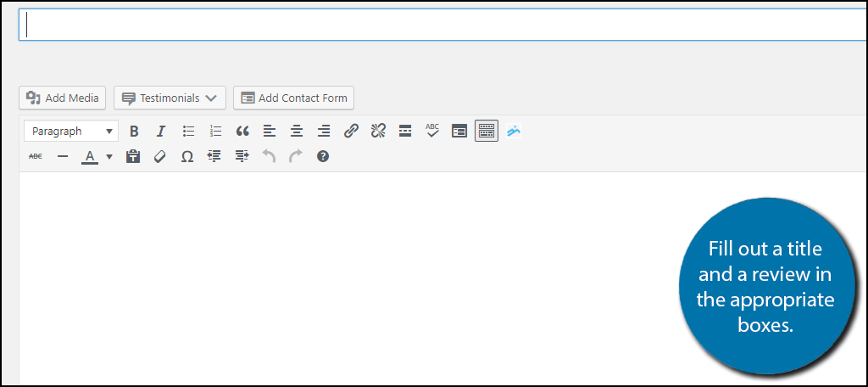Click Paste as text icon
The height and width of the screenshot is (387, 868).
tap(133, 157)
